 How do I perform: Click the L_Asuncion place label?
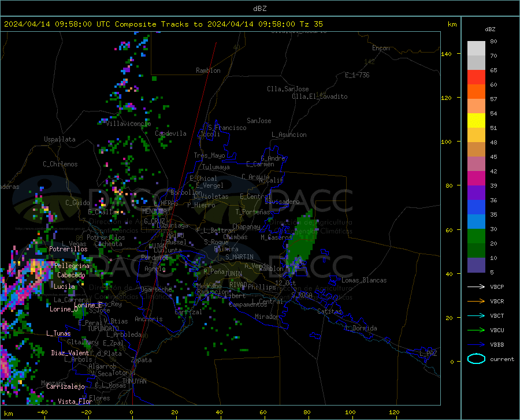(x=289, y=135)
